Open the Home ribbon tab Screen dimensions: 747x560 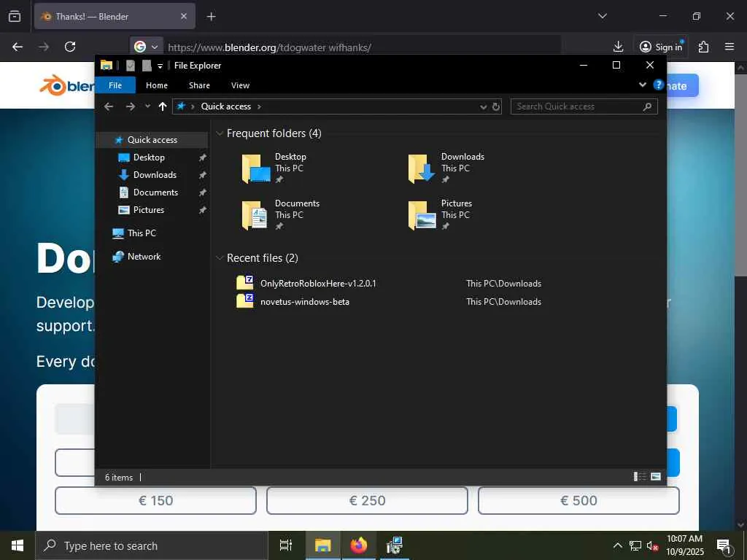pos(157,85)
